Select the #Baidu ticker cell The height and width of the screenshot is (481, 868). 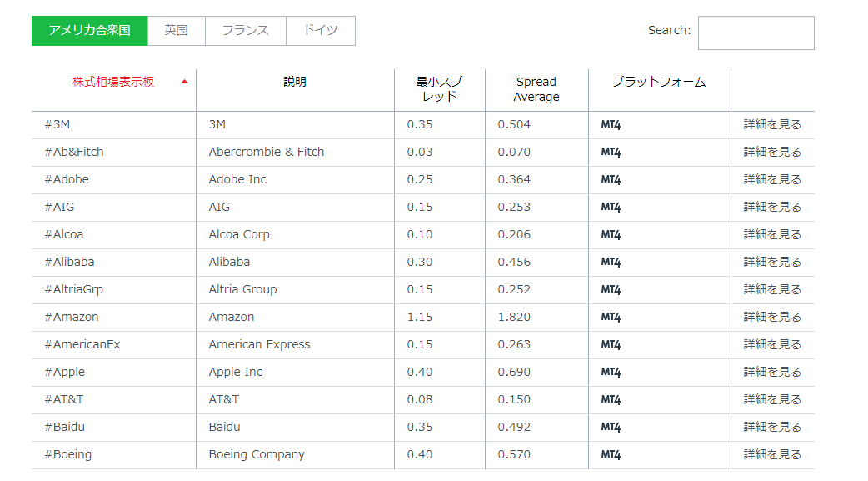113,428
